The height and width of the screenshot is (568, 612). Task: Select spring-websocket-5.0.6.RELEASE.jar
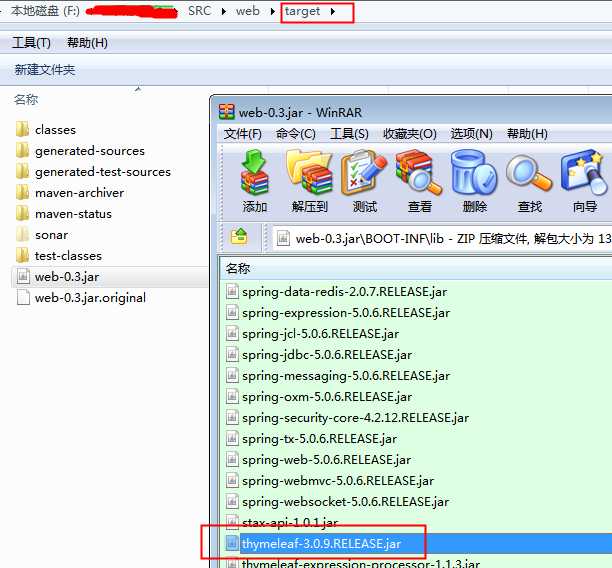pos(345,502)
